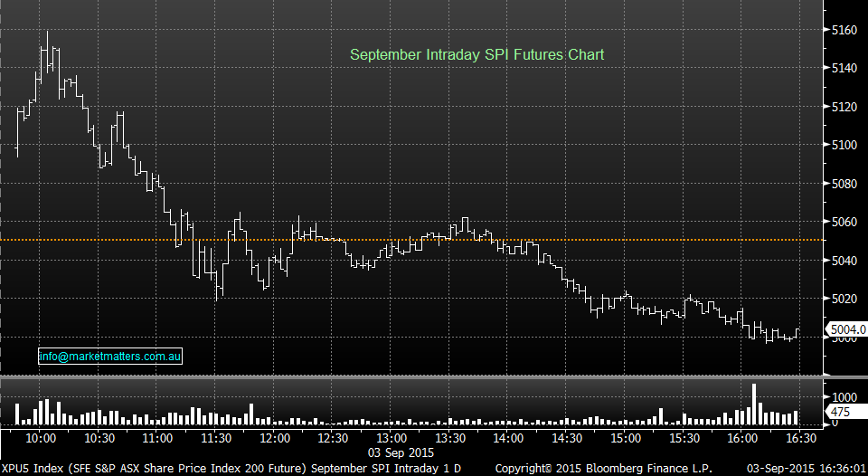The height and width of the screenshot is (476, 868).
Task: Click the 12:00 time axis label
Action: (x=275, y=438)
